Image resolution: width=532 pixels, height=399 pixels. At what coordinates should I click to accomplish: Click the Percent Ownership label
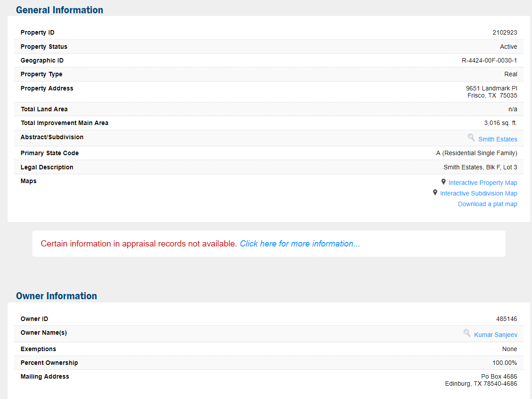49,363
